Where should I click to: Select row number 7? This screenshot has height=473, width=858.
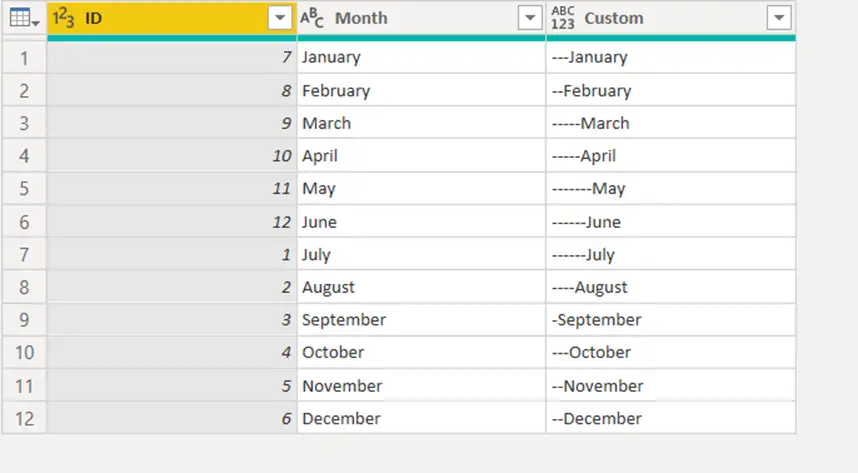(x=24, y=255)
